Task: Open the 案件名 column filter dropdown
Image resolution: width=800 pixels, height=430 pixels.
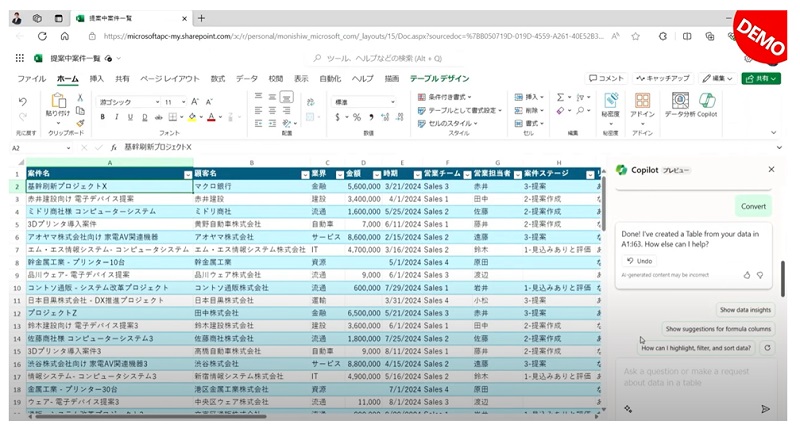Action: click(188, 174)
